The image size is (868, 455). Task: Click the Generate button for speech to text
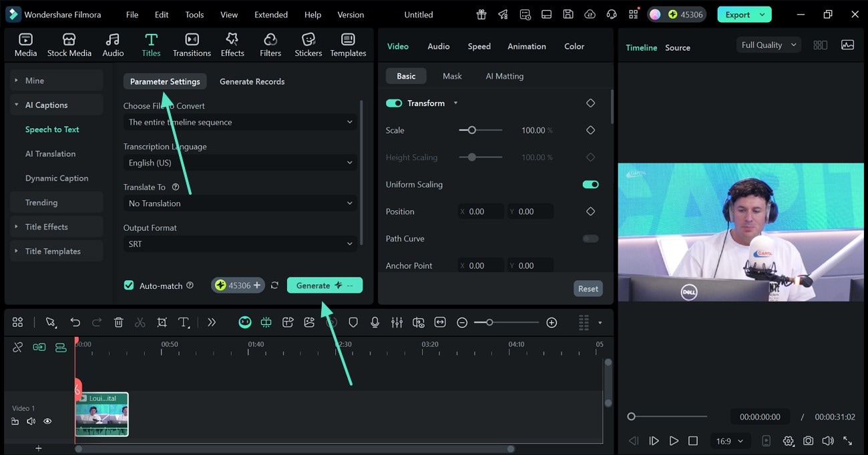(324, 285)
